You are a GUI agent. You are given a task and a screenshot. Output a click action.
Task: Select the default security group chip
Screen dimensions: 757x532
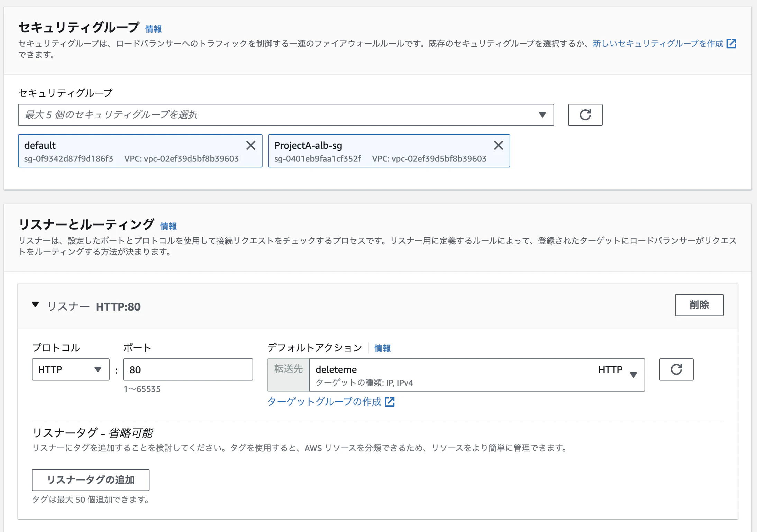131,151
